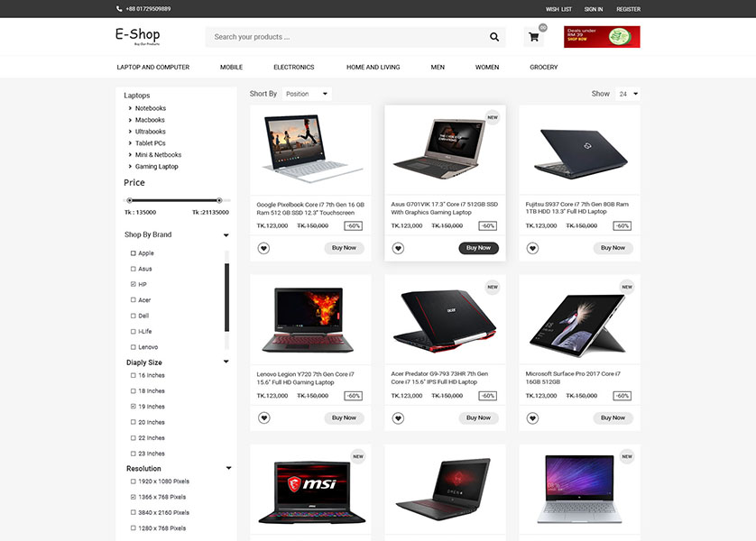Open the shopping cart icon
This screenshot has width=756, height=541.
coord(534,37)
